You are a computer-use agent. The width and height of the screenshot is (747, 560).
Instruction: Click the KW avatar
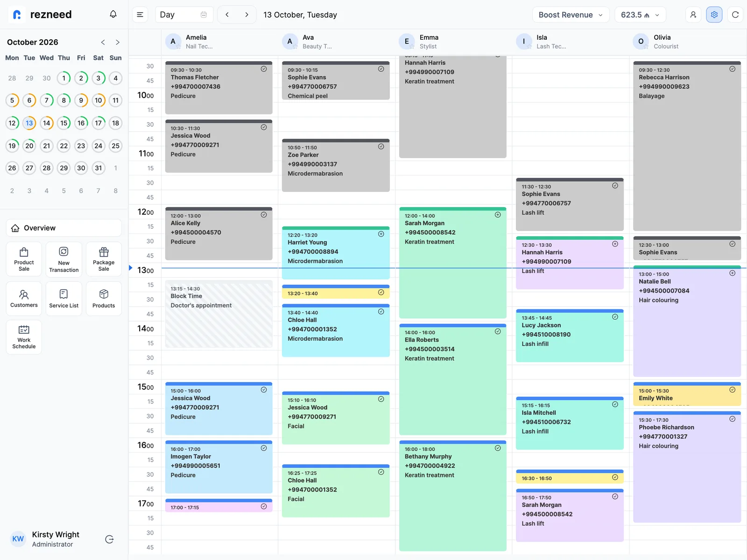18,539
